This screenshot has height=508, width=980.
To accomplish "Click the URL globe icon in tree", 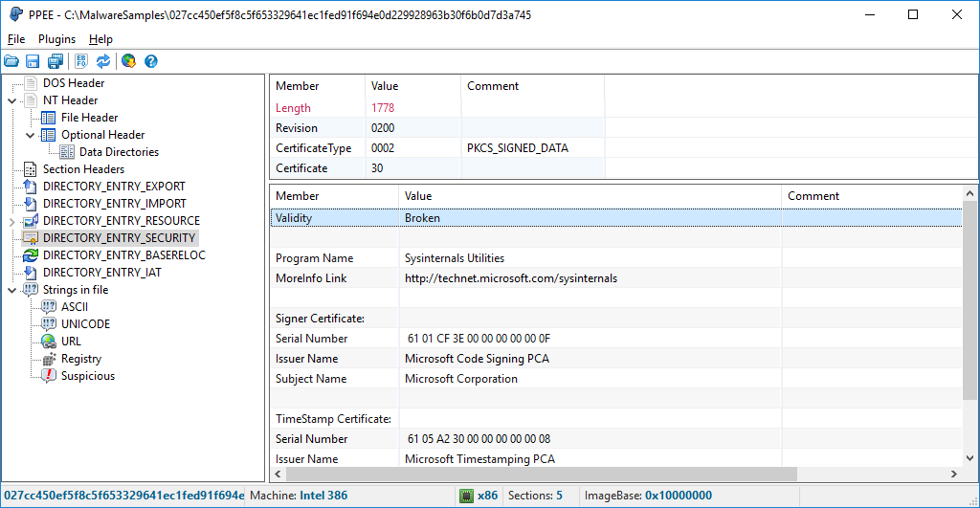I will (48, 342).
